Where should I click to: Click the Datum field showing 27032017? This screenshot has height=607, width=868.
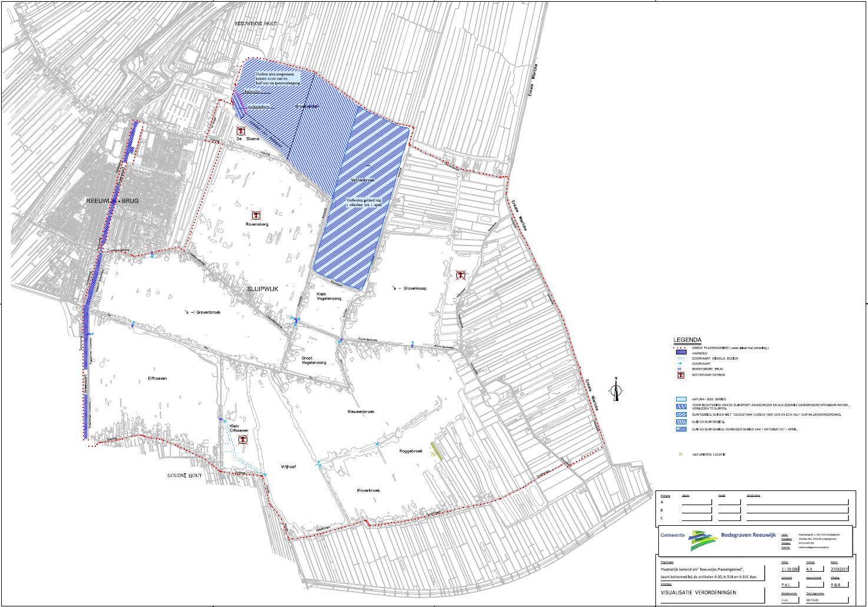(838, 569)
